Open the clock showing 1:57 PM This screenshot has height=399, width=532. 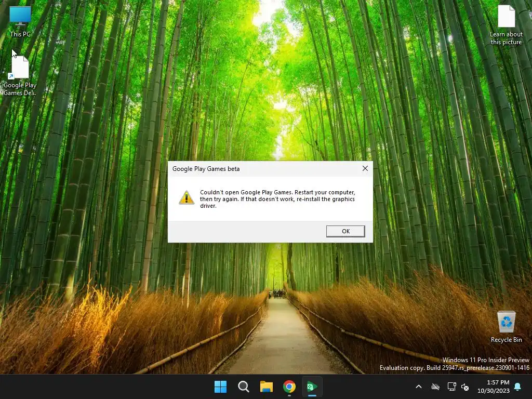(x=494, y=387)
